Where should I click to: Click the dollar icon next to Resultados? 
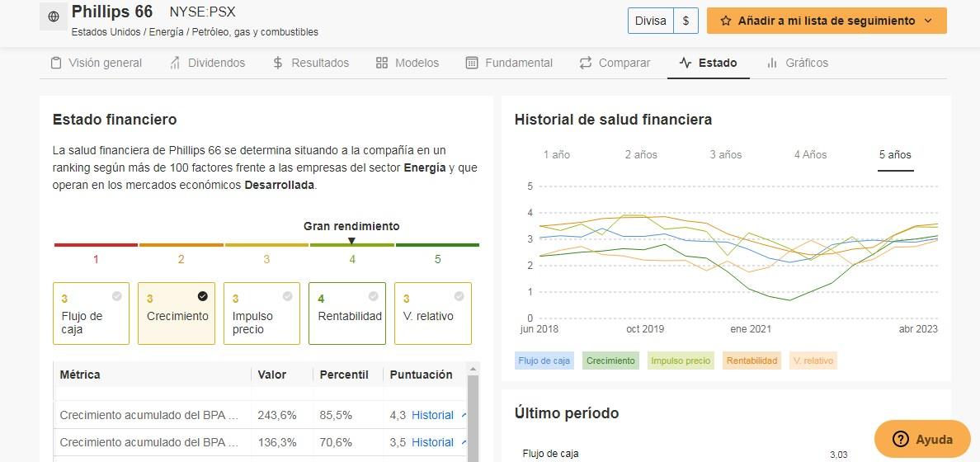278,63
